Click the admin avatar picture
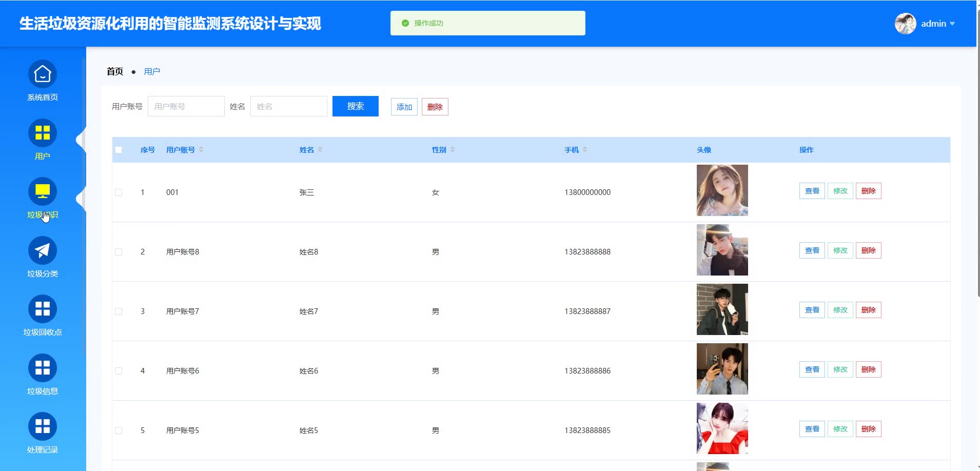This screenshot has width=980, height=471. pos(905,24)
